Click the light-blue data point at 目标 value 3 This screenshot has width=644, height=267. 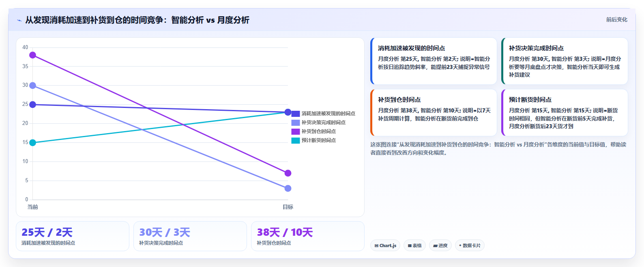(x=288, y=188)
